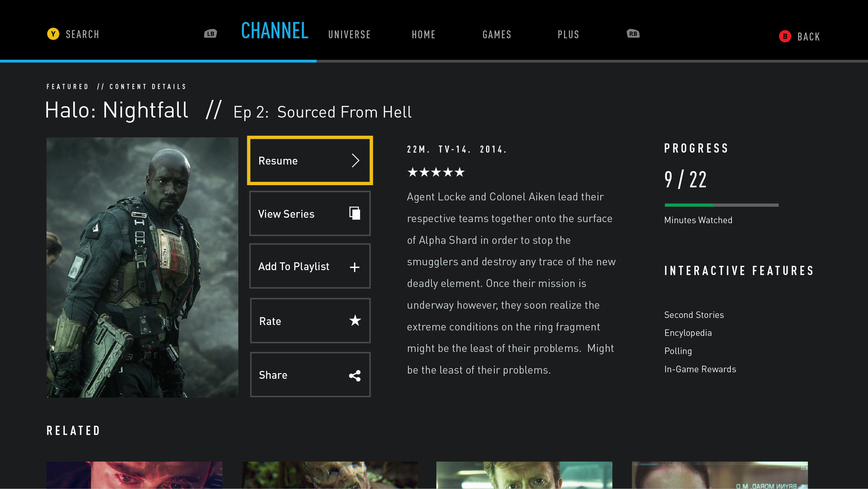The height and width of the screenshot is (489, 868).
Task: Click the red B back button icon
Action: click(785, 36)
